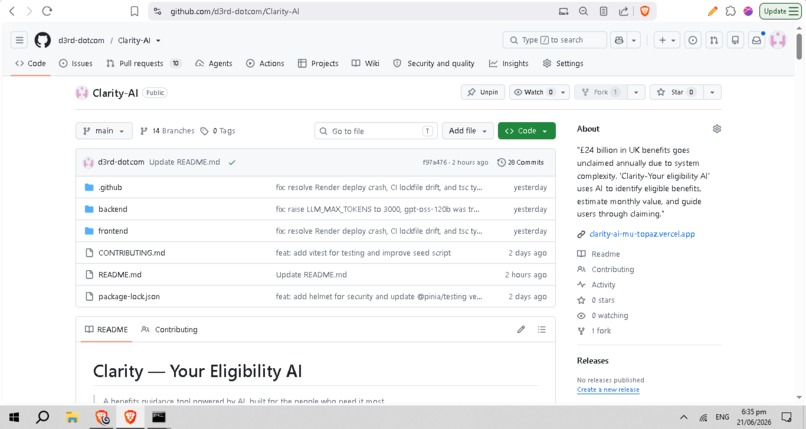This screenshot has height=429, width=806.
Task: Open clarity-ai-mu-topaz.vercel.app link
Action: coord(642,234)
